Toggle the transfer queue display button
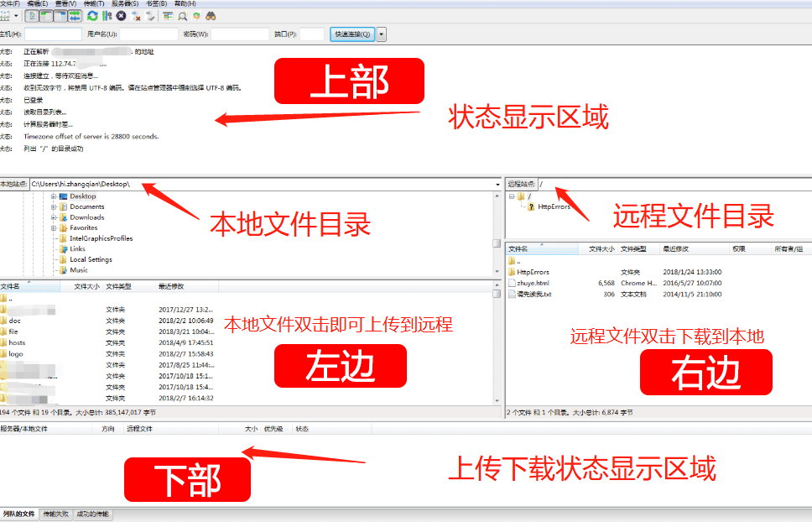 (x=75, y=16)
